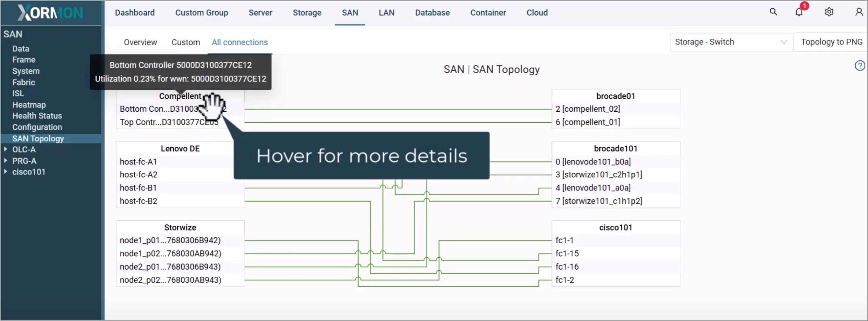Open the LAN menu
This screenshot has width=868, height=321.
tap(387, 13)
